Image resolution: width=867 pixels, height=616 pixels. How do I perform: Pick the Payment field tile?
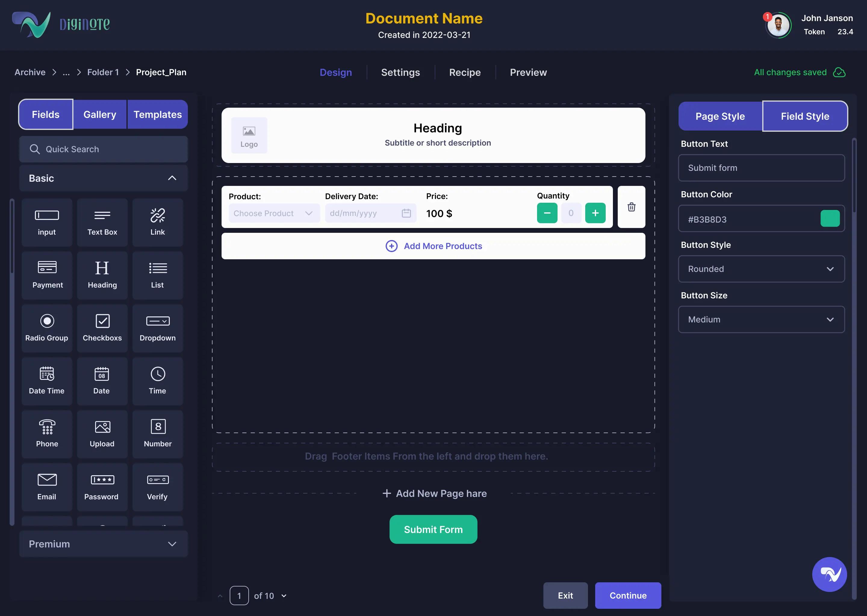tap(47, 275)
